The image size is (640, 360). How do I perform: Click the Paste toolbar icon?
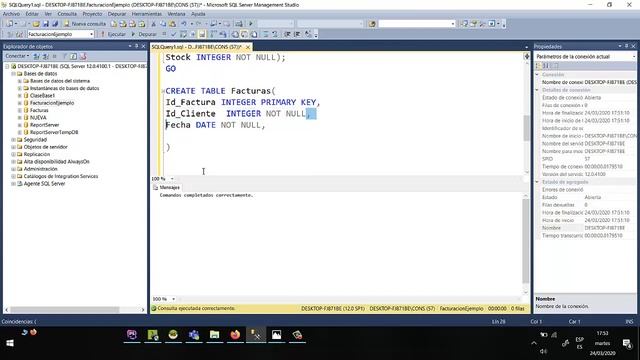172,24
